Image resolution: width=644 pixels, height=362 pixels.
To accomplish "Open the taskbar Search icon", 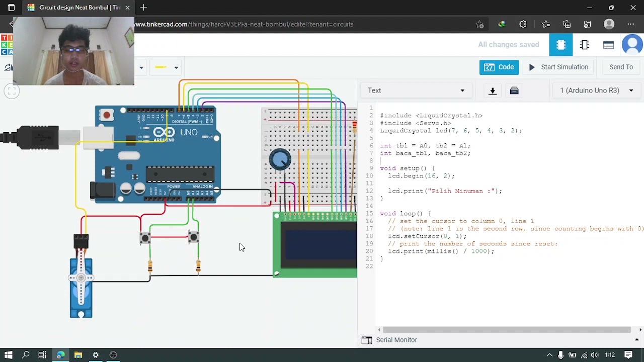I will click(26, 355).
